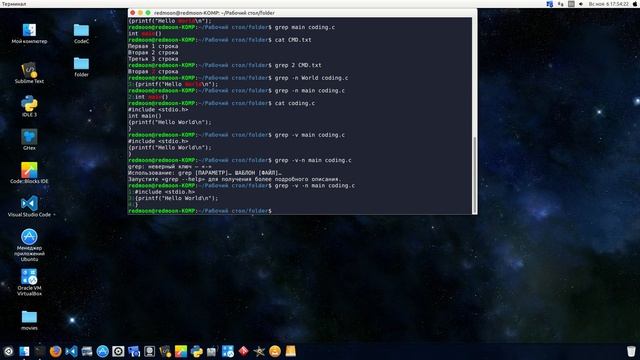Viewport: 640px width, 360px height.
Task: Launch Code::Blocks IDE from the desktop
Action: [x=29, y=173]
